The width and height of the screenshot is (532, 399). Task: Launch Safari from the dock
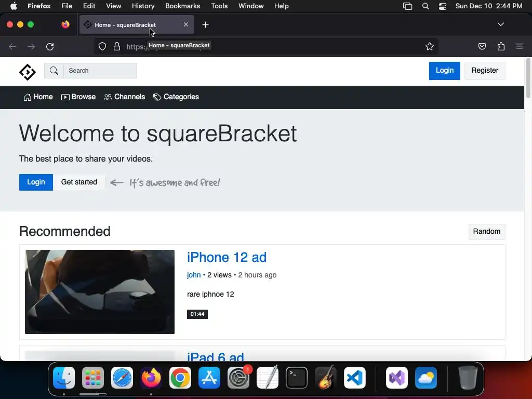click(122, 378)
